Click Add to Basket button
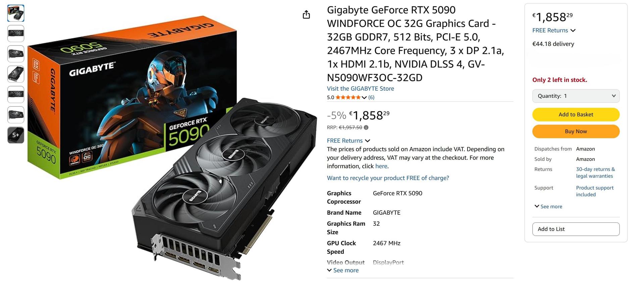Viewport: 644px width, 282px height. 576,115
